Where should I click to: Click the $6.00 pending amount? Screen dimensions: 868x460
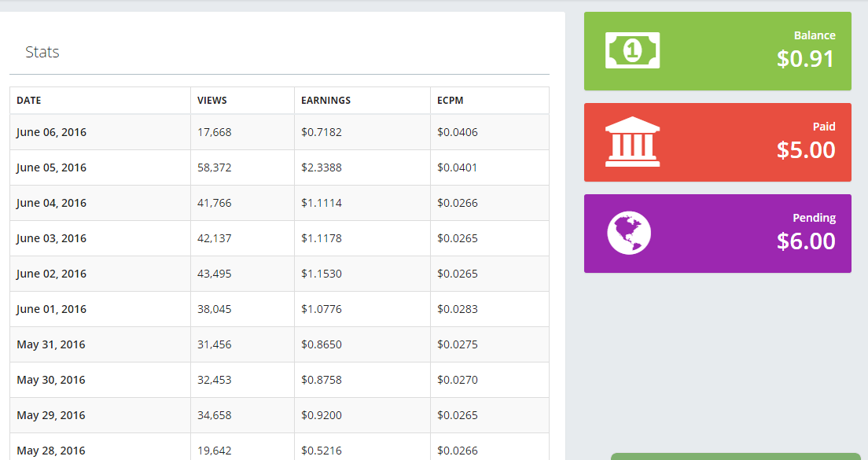pos(805,241)
